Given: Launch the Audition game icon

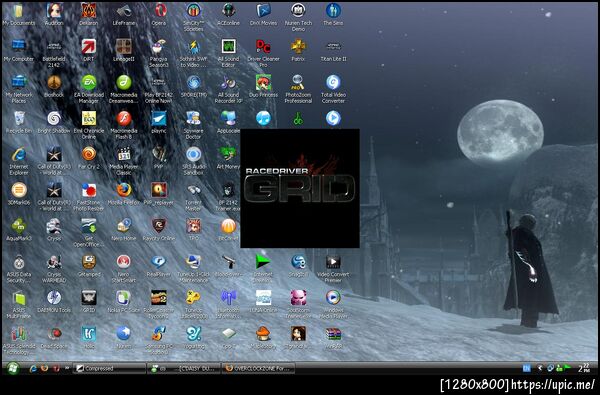Looking at the screenshot, I should tap(54, 15).
